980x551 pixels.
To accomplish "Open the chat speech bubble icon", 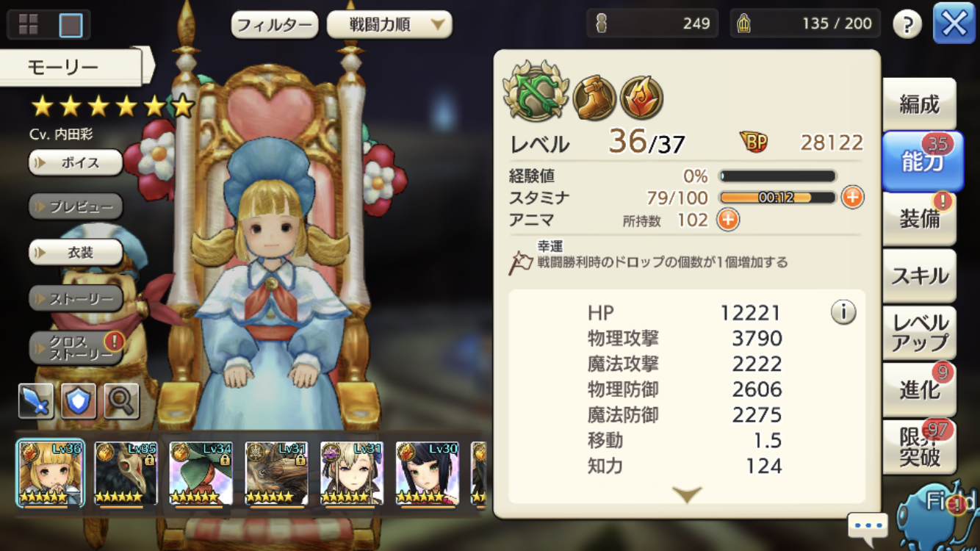I will pos(868,526).
